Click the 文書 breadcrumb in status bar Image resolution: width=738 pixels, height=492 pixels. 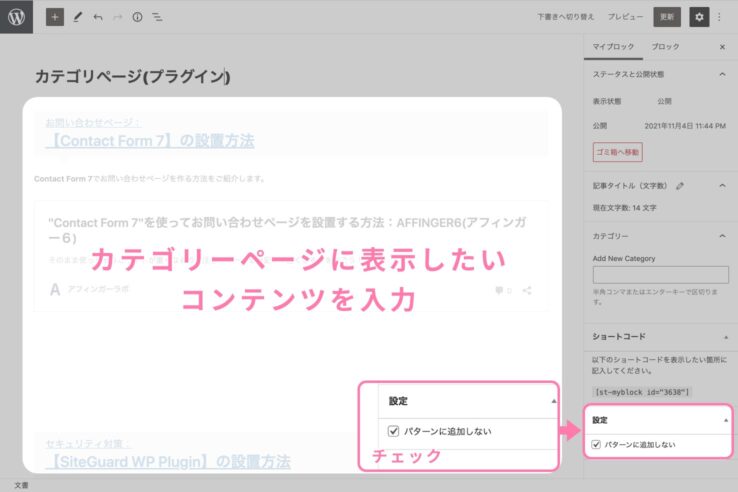[x=21, y=485]
